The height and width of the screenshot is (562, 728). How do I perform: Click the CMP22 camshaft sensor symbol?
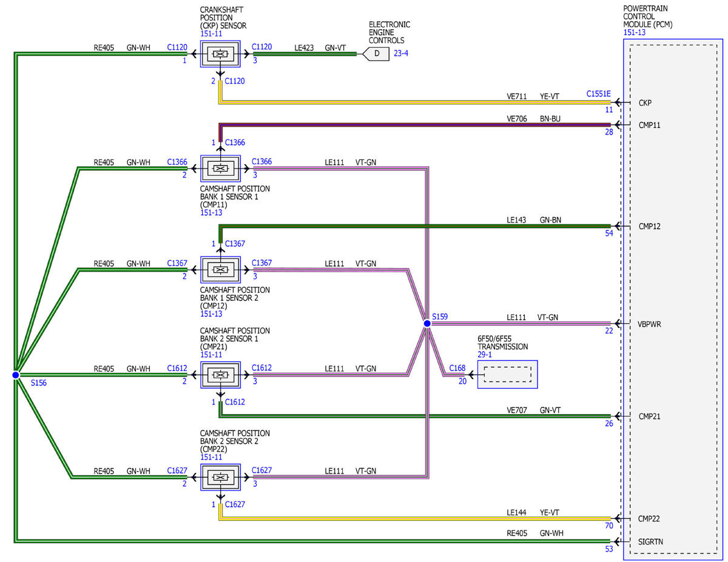click(x=221, y=477)
